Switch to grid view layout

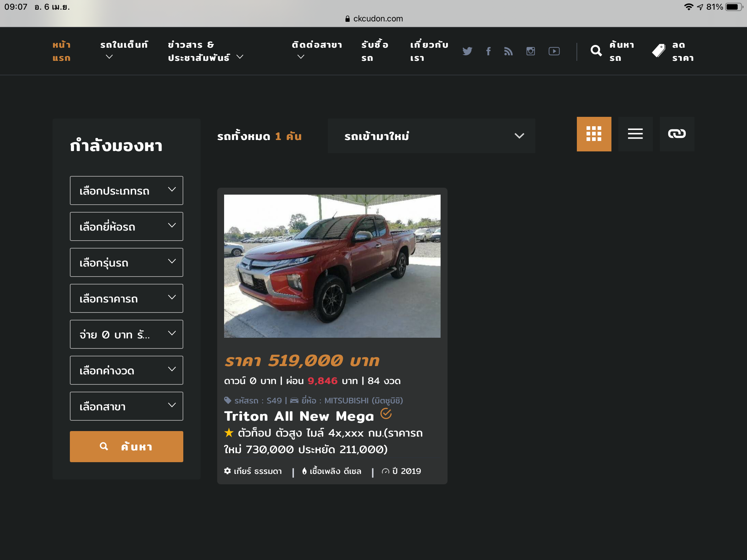[x=594, y=134]
